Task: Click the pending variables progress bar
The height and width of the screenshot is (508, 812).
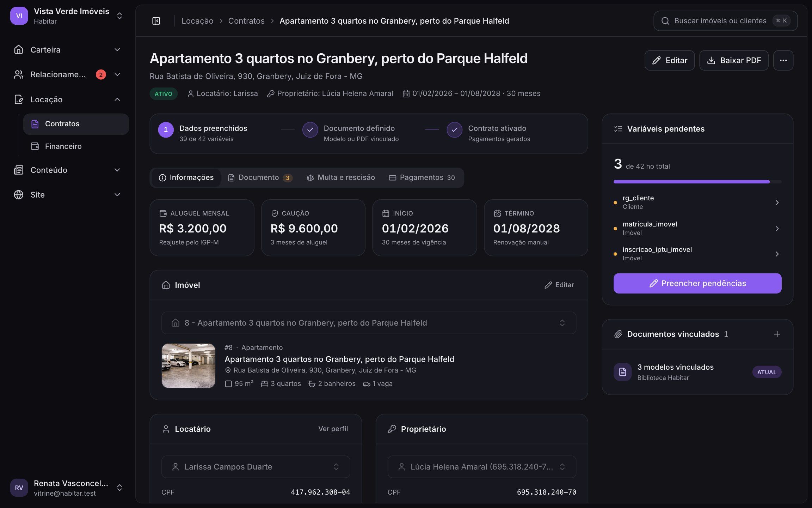Action: point(697,182)
